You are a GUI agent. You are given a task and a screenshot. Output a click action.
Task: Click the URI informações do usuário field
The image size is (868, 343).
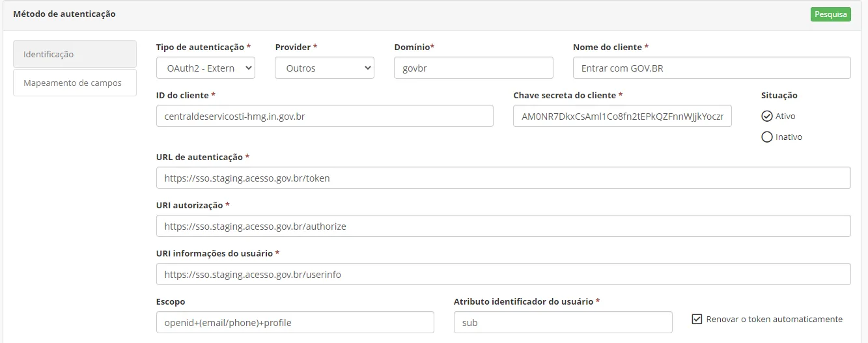[503, 274]
